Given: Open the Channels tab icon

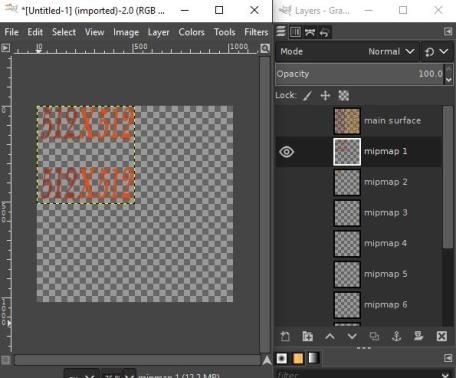Looking at the screenshot, I should pyautogui.click(x=295, y=32).
